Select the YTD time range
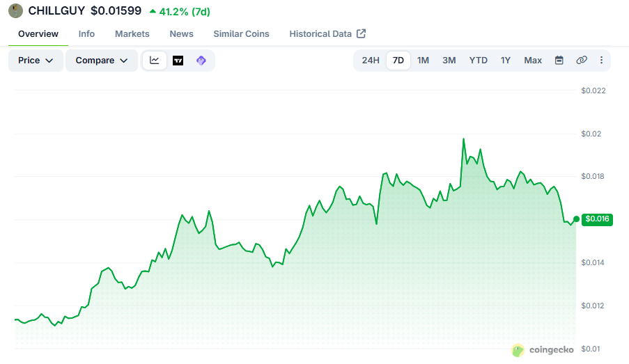The image size is (629, 364). pyautogui.click(x=478, y=61)
